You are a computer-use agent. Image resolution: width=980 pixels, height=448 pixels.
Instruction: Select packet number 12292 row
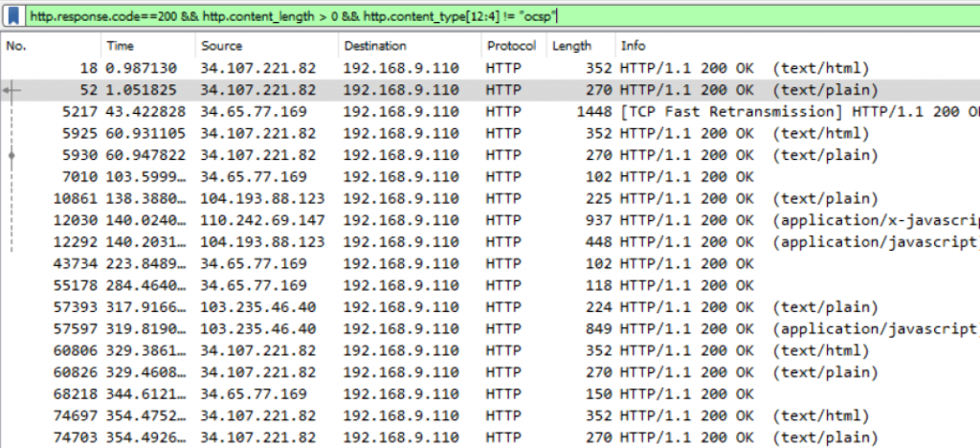point(490,242)
